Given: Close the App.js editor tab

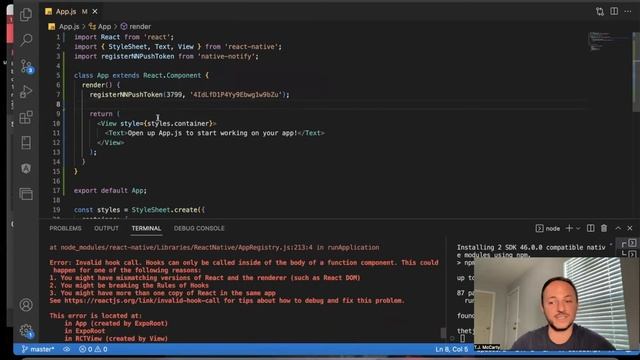Looking at the screenshot, I should point(95,12).
